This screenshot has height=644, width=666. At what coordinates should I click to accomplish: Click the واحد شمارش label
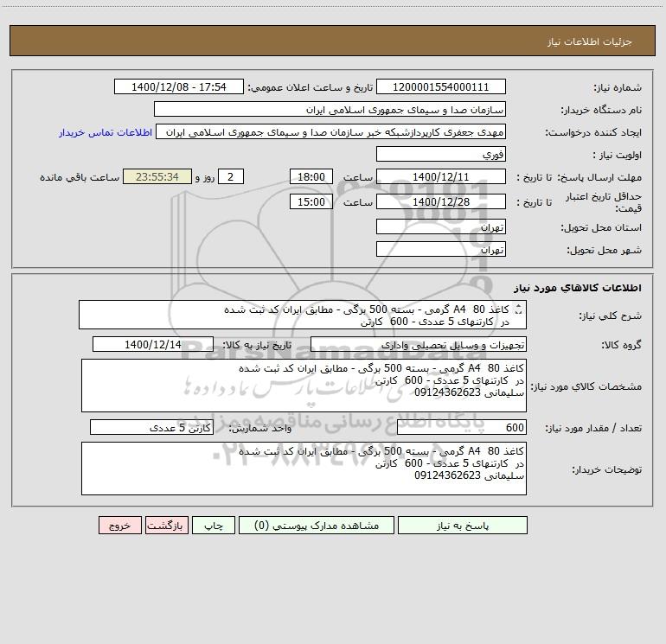click(260, 429)
